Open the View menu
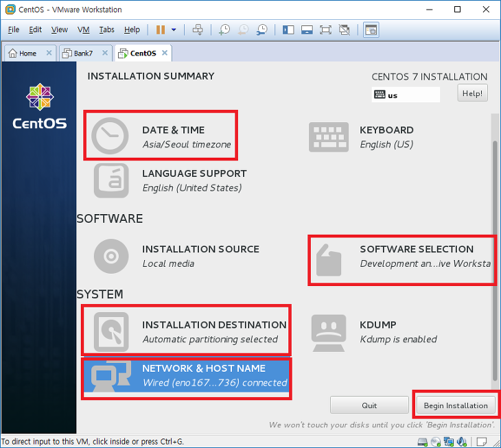 click(60, 30)
